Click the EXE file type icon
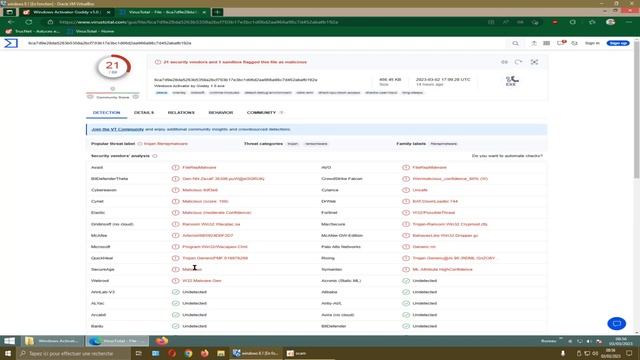 click(511, 80)
